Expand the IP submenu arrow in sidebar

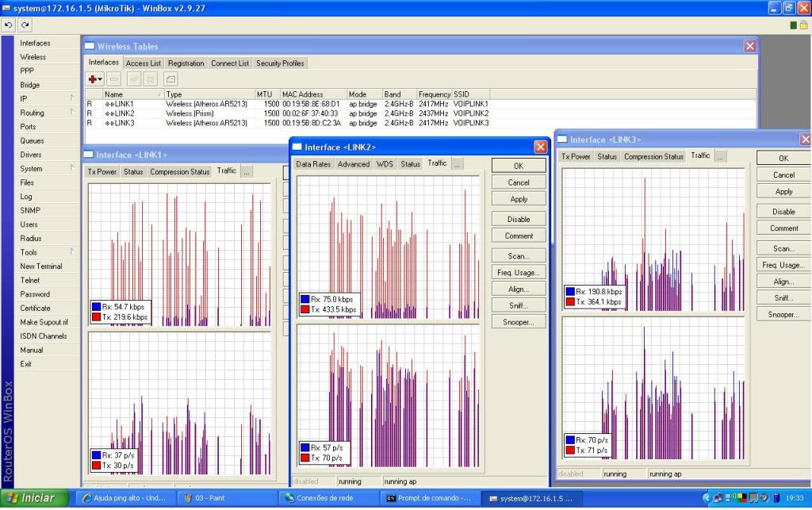click(x=72, y=98)
